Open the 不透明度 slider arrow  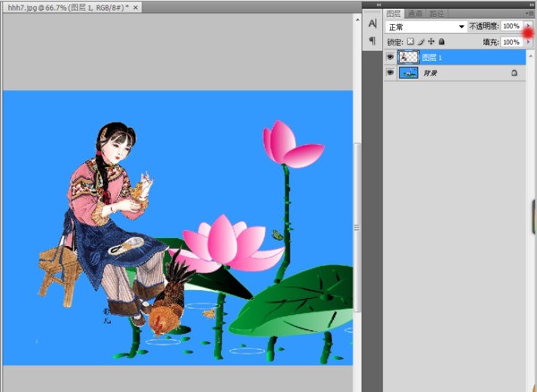528,26
